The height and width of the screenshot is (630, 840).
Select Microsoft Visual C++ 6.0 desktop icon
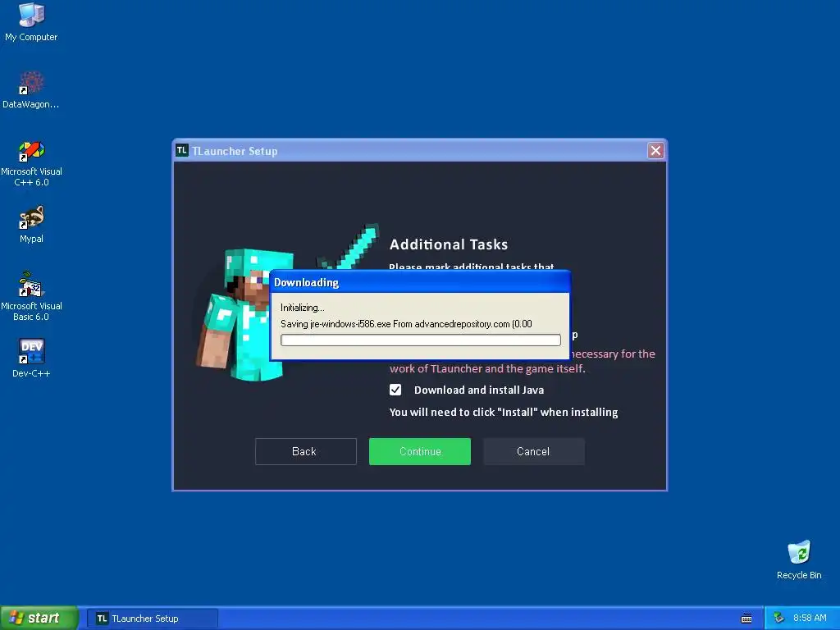[31, 163]
